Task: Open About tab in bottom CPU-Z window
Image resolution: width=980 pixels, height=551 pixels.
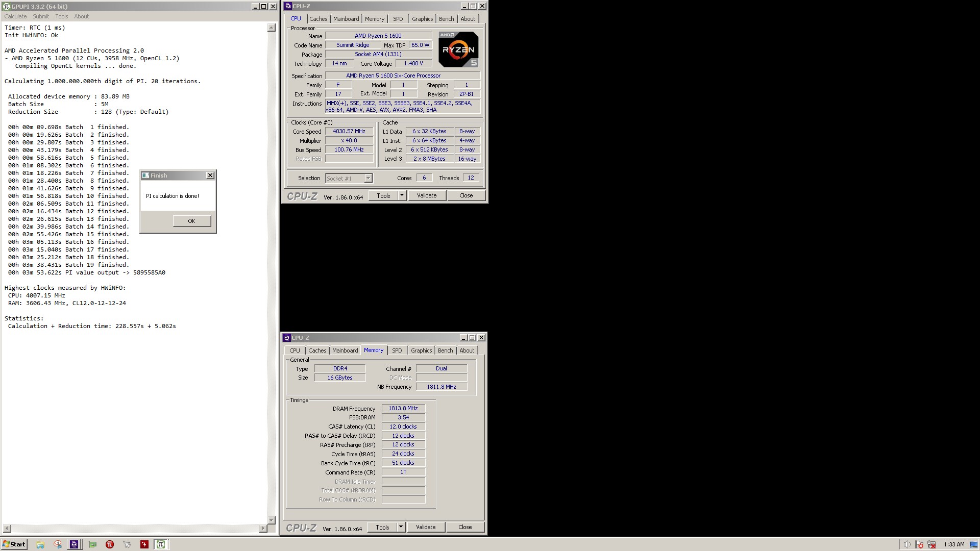Action: tap(467, 350)
